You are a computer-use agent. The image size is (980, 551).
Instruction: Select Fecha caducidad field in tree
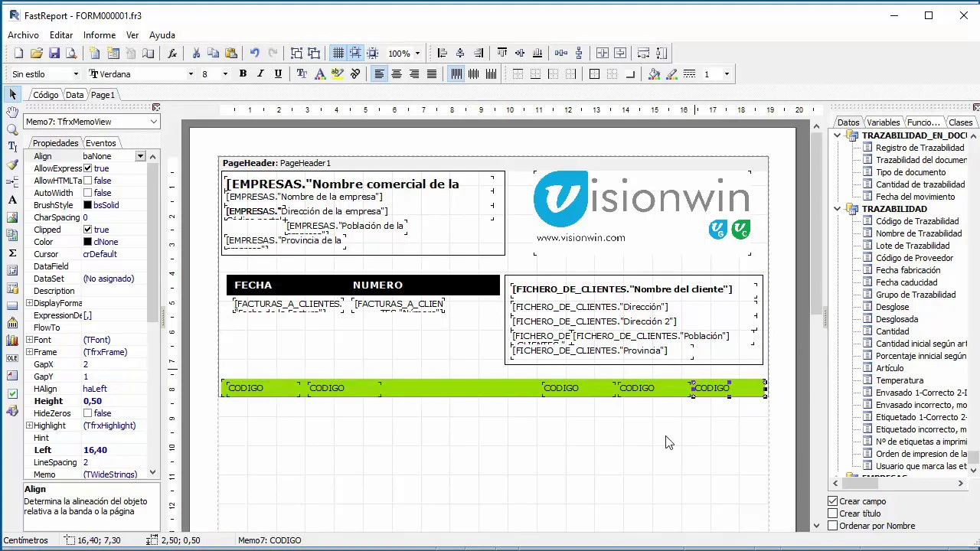906,282
